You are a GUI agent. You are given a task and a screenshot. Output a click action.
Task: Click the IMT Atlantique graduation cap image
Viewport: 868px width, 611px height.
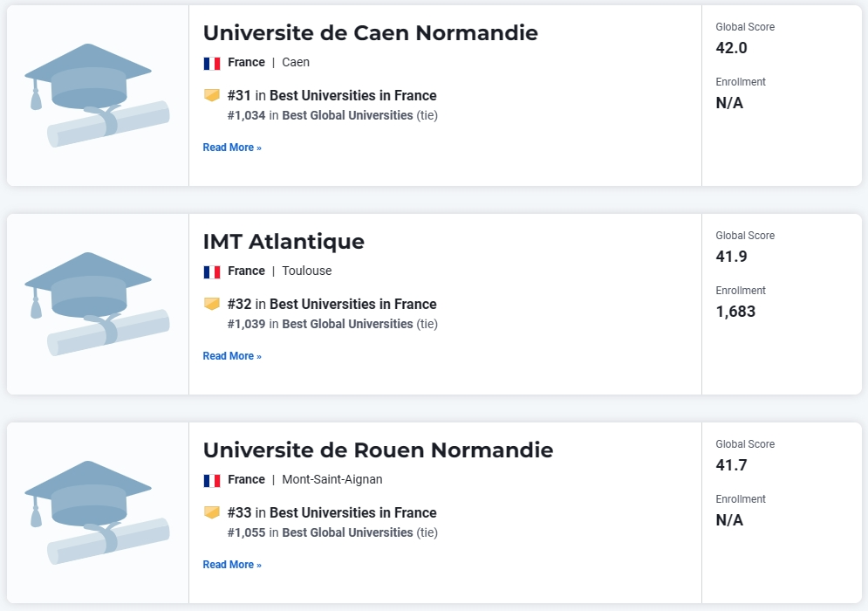pos(97,304)
